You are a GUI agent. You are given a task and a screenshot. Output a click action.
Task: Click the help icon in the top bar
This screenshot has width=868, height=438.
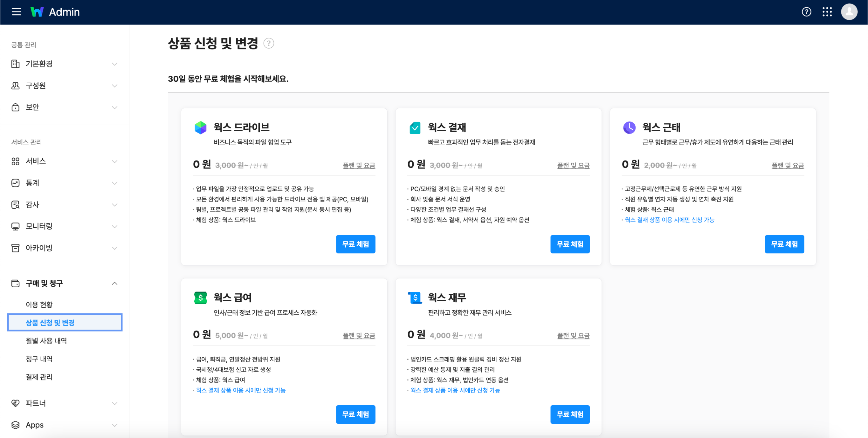(807, 12)
